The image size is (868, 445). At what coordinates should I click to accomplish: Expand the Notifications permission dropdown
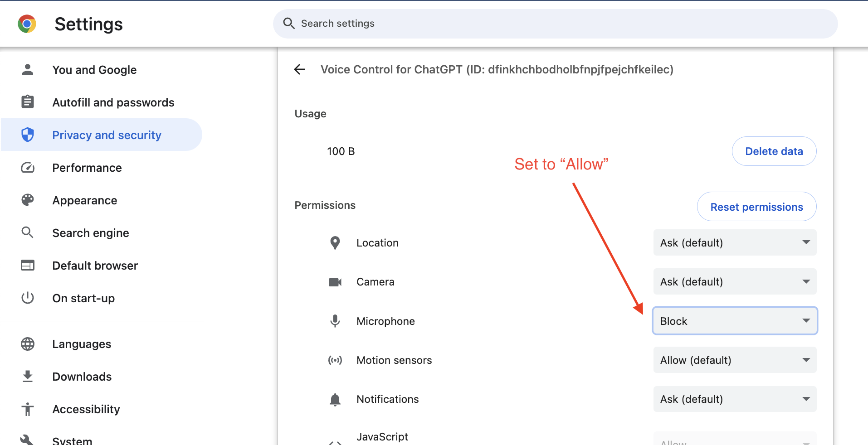pyautogui.click(x=735, y=399)
